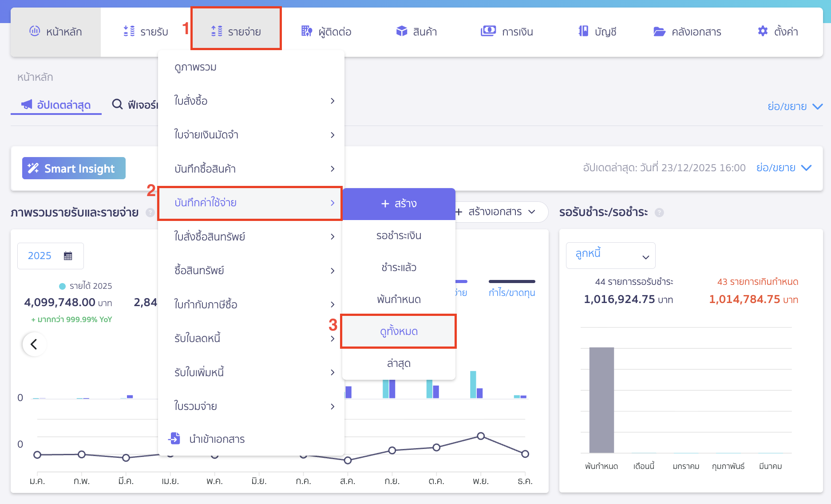The image size is (831, 504).
Task: Click the import document icon
Action: (175, 438)
